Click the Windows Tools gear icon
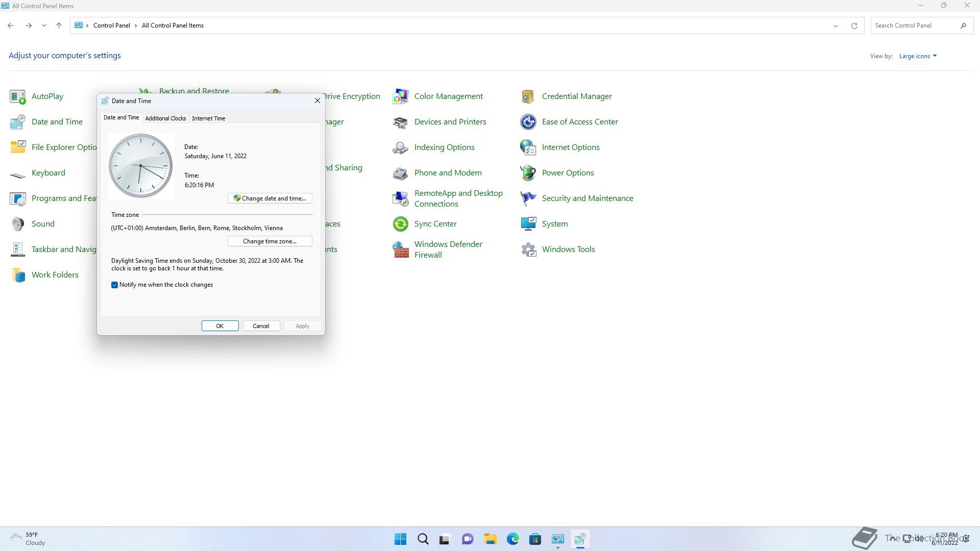Viewport: 980px width, 551px height. [x=528, y=249]
